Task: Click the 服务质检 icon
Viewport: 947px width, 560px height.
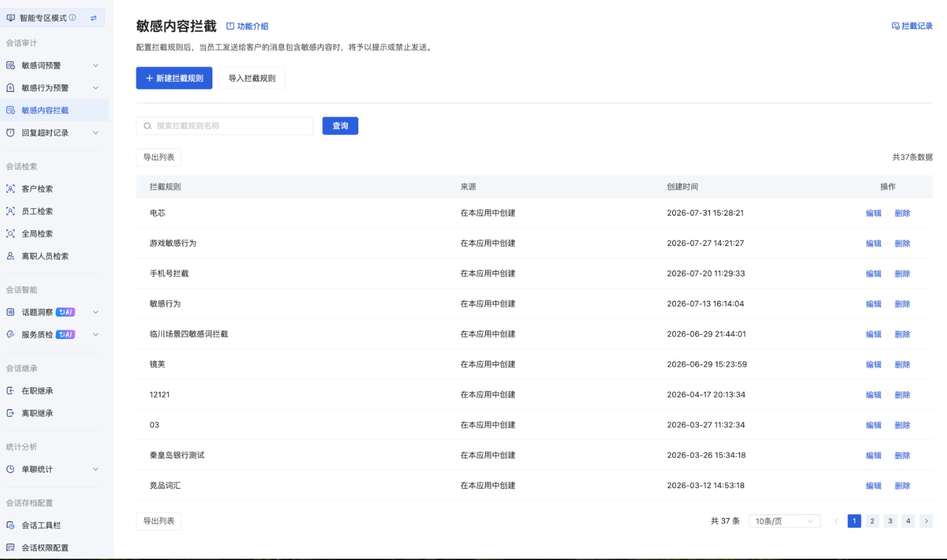Action: 10,334
